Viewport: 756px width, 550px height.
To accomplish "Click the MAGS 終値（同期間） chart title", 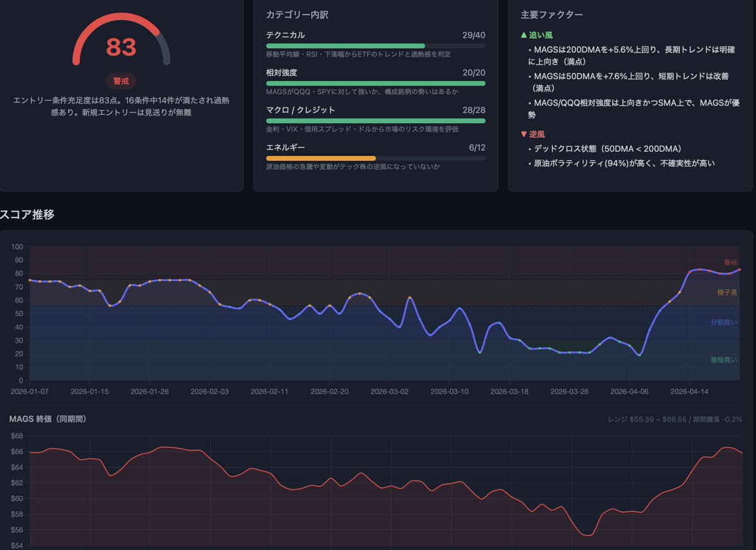I will click(48, 419).
